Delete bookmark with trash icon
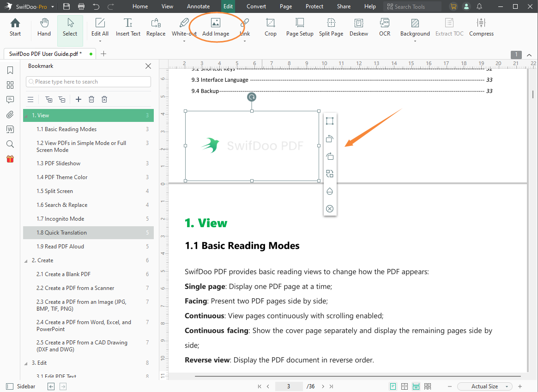Image resolution: width=538 pixels, height=392 pixels. (x=91, y=99)
